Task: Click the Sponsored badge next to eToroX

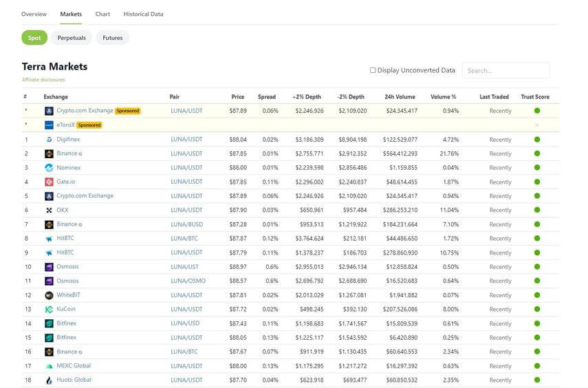Action: point(89,125)
